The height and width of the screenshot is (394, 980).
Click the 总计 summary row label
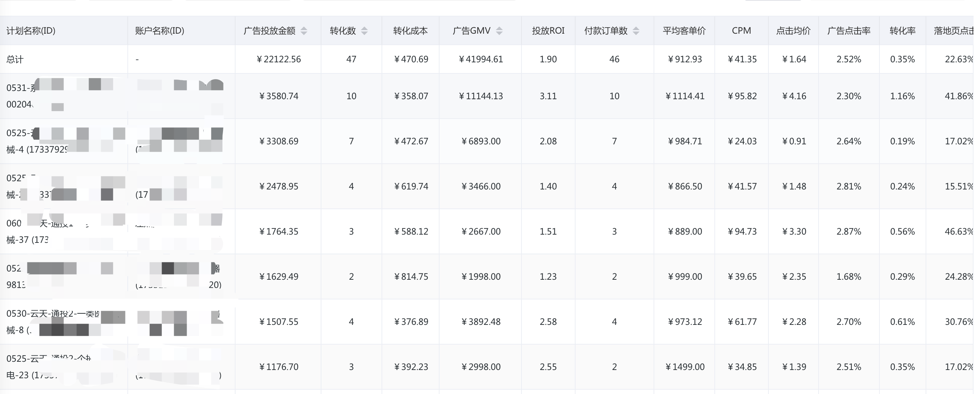coord(15,60)
